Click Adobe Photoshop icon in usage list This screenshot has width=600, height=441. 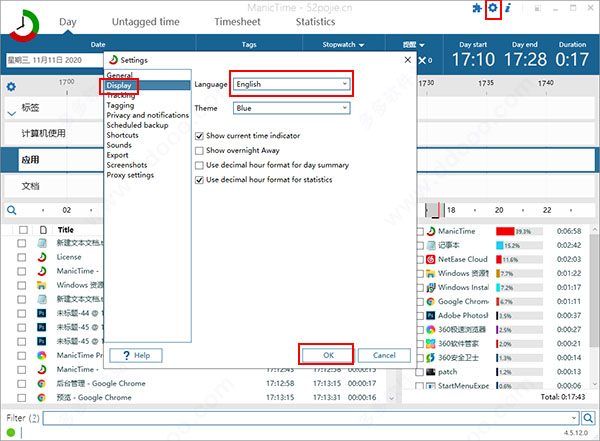coord(431,315)
